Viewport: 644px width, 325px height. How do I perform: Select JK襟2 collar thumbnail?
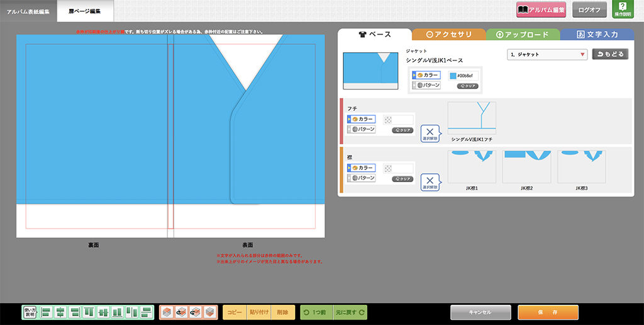pyautogui.click(x=526, y=167)
